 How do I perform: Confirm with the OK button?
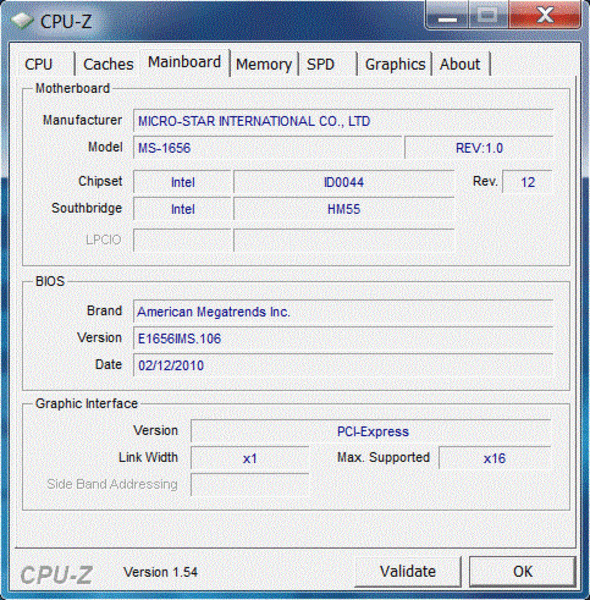[522, 571]
